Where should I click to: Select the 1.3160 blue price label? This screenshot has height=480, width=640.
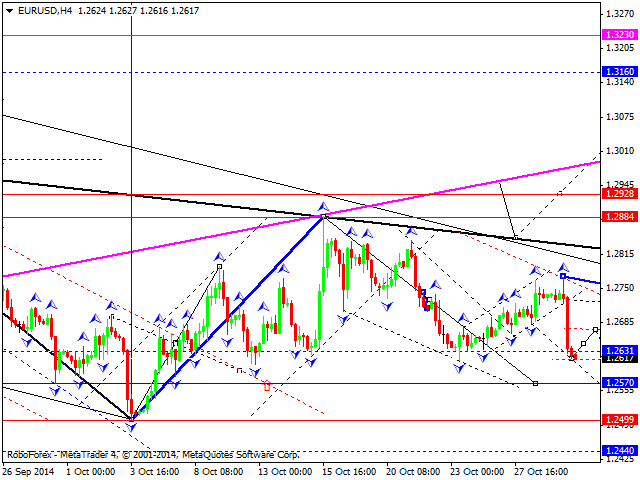point(616,73)
